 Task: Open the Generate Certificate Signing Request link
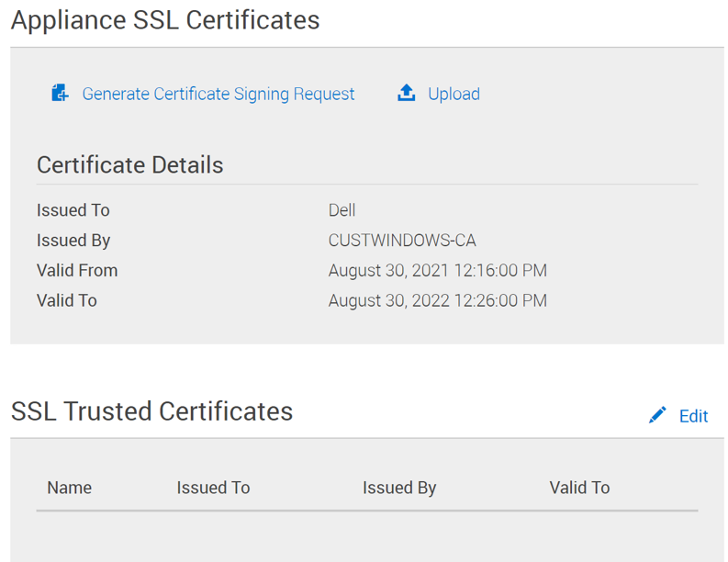click(x=218, y=94)
